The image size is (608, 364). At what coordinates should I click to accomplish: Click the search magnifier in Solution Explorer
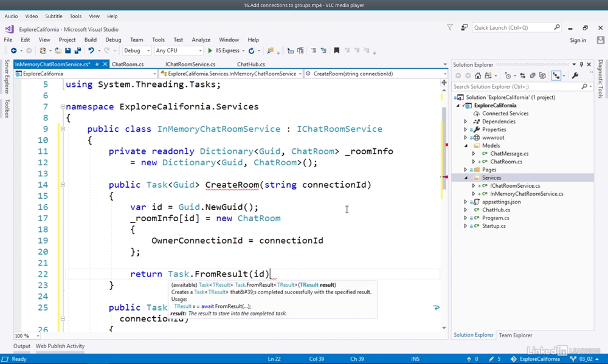584,87
